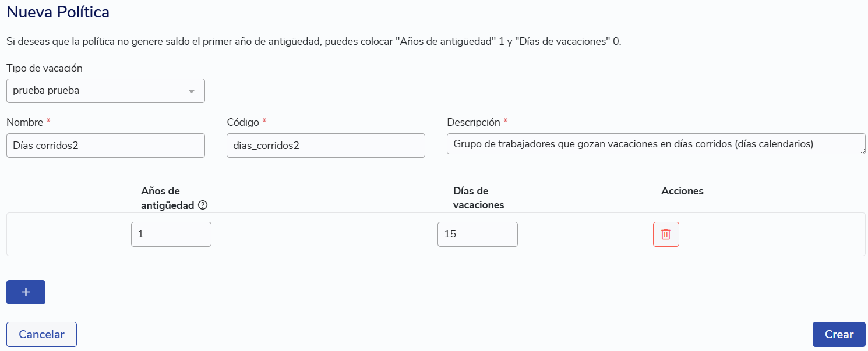Click the help icon beside Años de antigüedad
Viewport: 868px width, 351px height.
click(203, 205)
